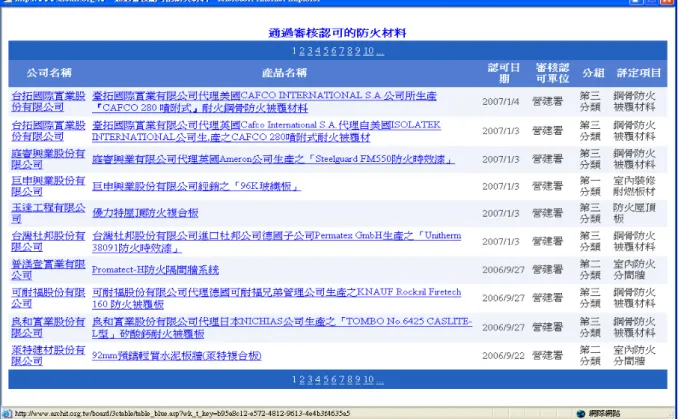Select the 2007/1/3 date in the 96K玻纖板 row
The height and width of the screenshot is (419, 681).
(500, 186)
